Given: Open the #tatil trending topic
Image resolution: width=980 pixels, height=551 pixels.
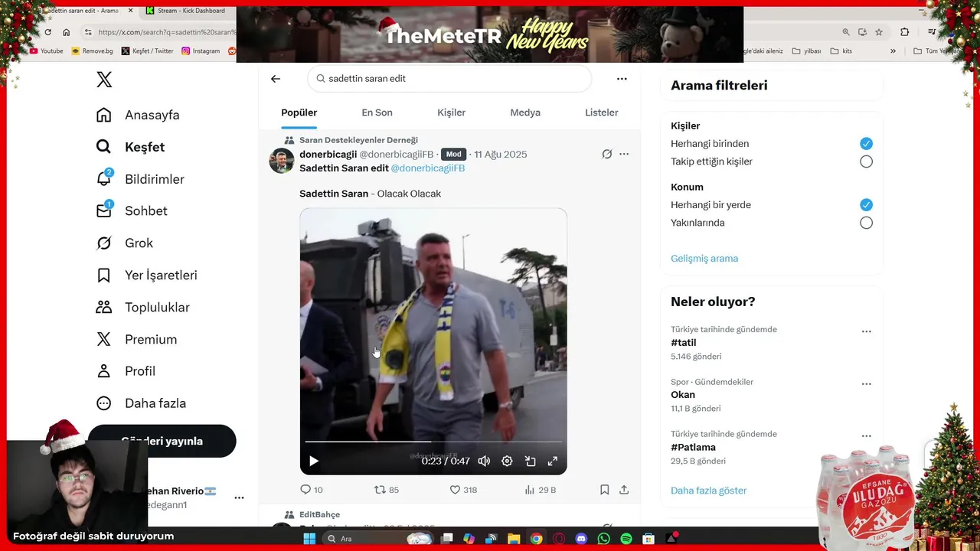Looking at the screenshot, I should click(684, 343).
